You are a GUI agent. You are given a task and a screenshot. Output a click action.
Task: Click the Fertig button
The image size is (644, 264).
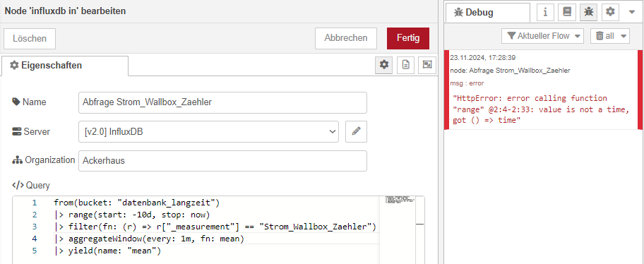click(408, 39)
